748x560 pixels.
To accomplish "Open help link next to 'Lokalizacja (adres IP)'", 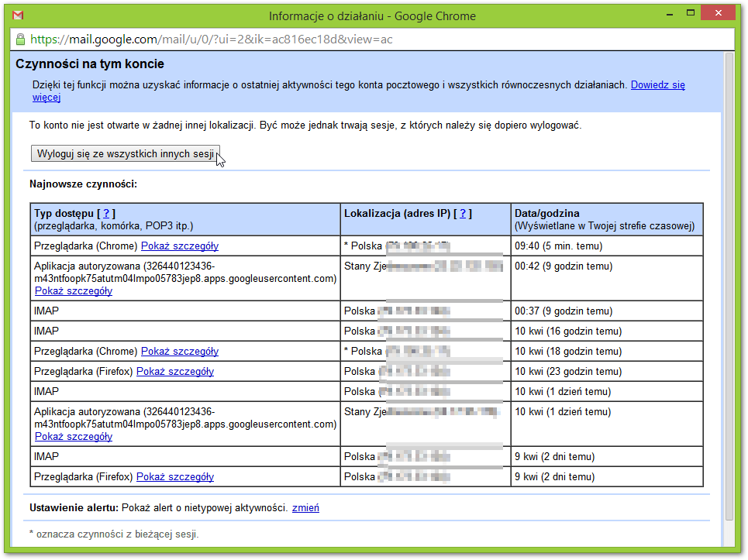I will 463,214.
